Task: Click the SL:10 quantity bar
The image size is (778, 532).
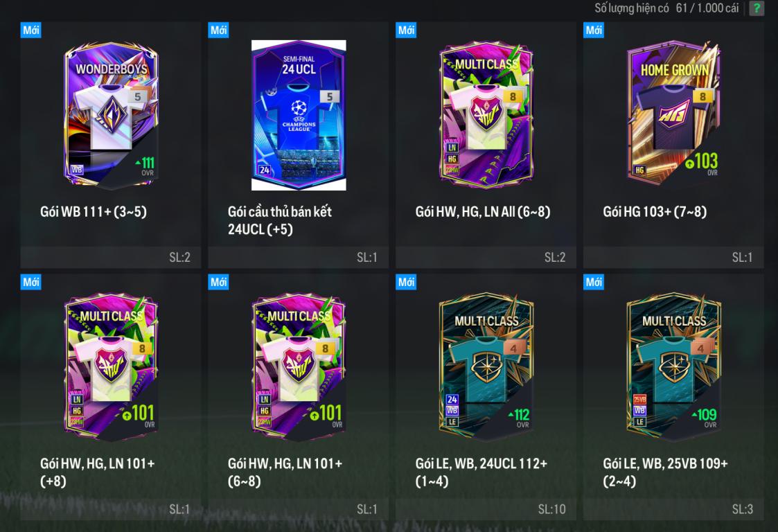Action: coord(486,509)
